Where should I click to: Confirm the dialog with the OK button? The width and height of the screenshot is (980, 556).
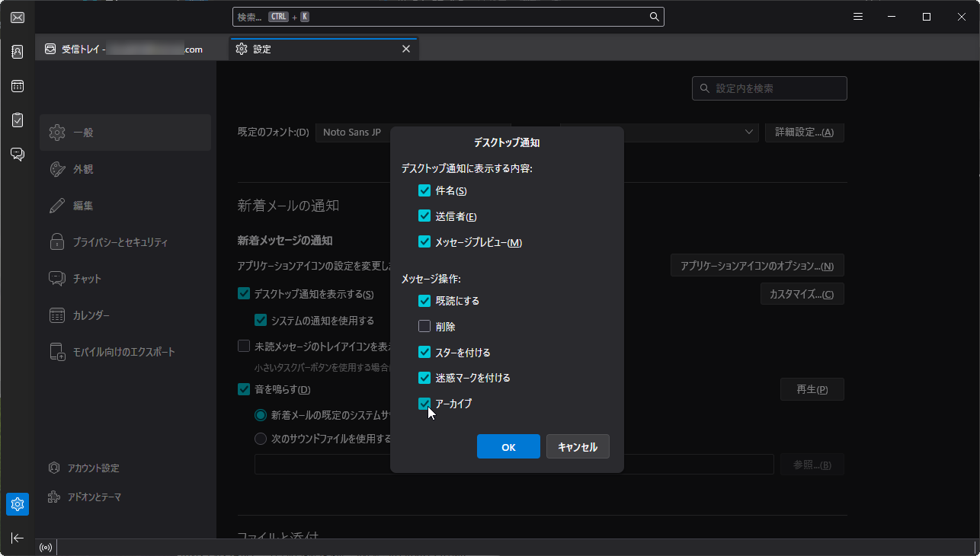click(509, 447)
